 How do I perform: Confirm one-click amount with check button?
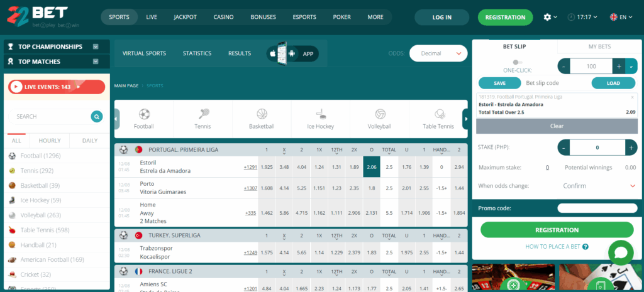[x=631, y=66]
